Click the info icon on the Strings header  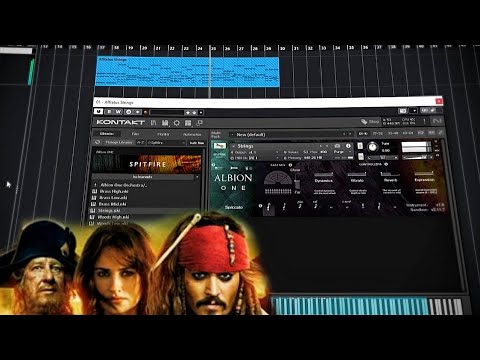point(348,146)
